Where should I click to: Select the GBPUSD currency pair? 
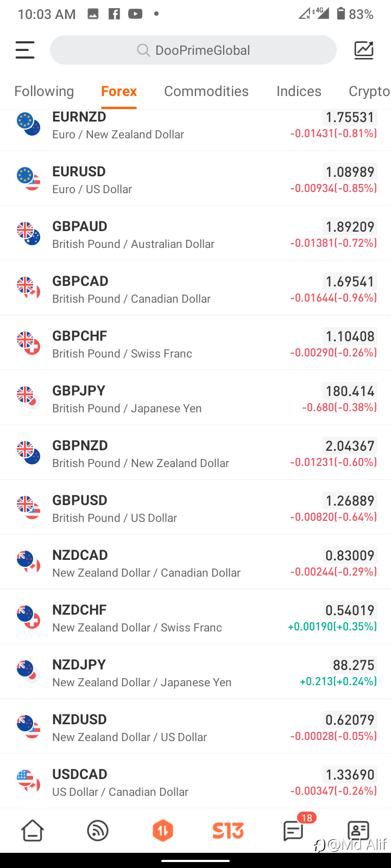point(195,508)
